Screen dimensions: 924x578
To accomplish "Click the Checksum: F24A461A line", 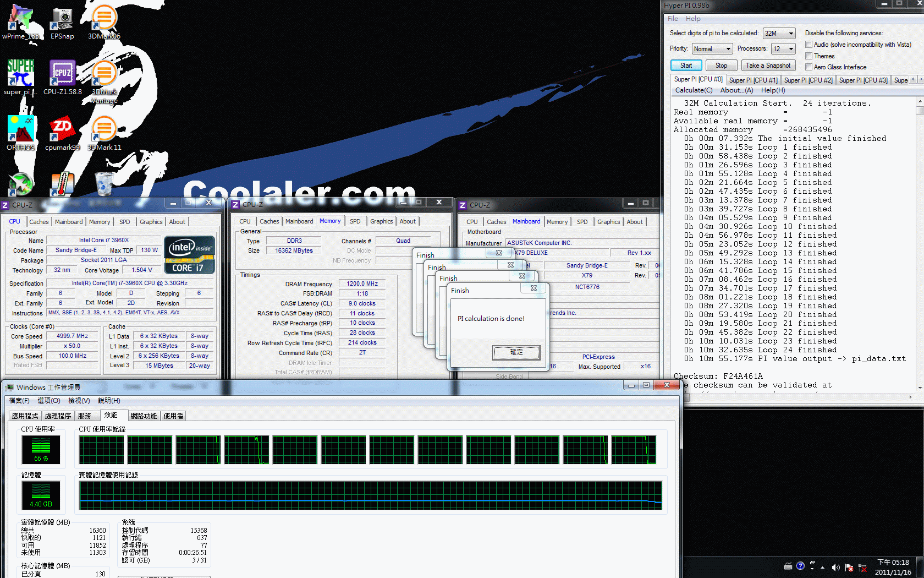I will 718,377.
